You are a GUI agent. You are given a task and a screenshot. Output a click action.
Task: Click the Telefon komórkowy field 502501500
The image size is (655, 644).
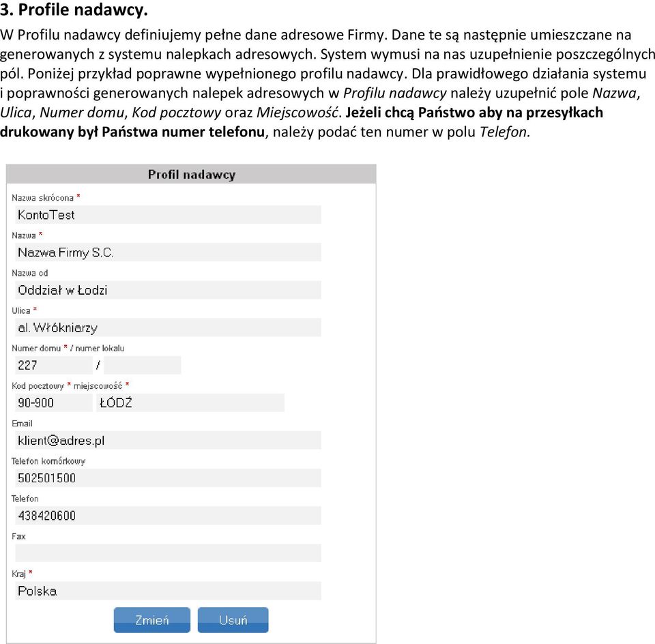[168, 478]
